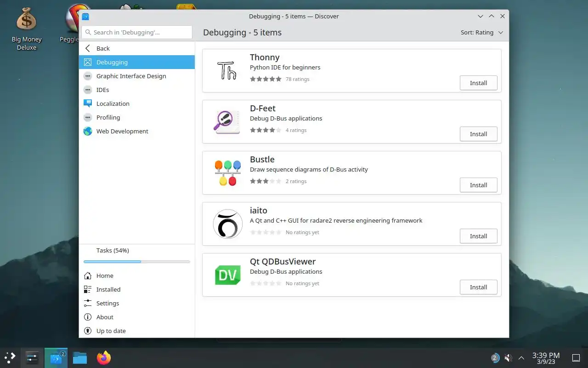Viewport: 588px width, 368px height.
Task: Open the Sort: Rating dropdown
Action: [482, 32]
